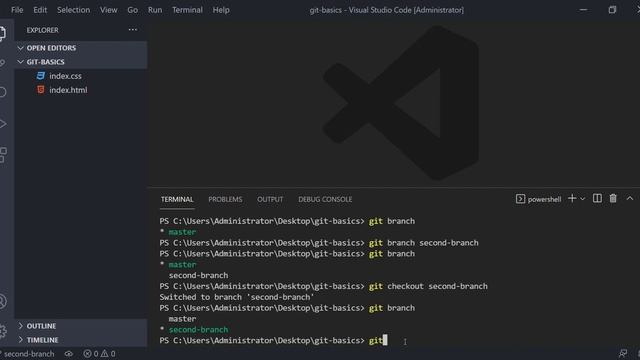The height and width of the screenshot is (360, 640).
Task: Click the CSS file icon for index.css
Action: [x=41, y=76]
